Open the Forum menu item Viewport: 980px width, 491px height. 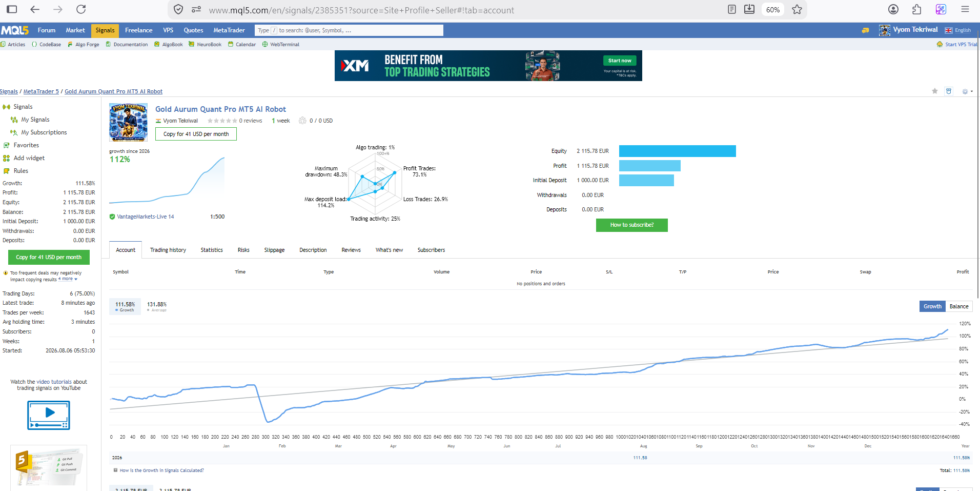coord(47,30)
